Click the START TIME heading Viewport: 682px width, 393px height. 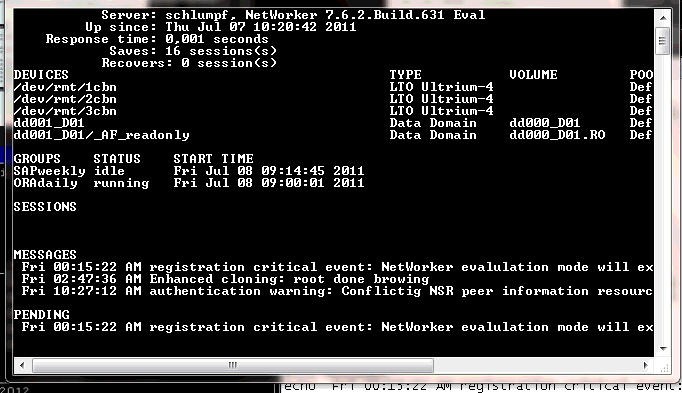(213, 159)
